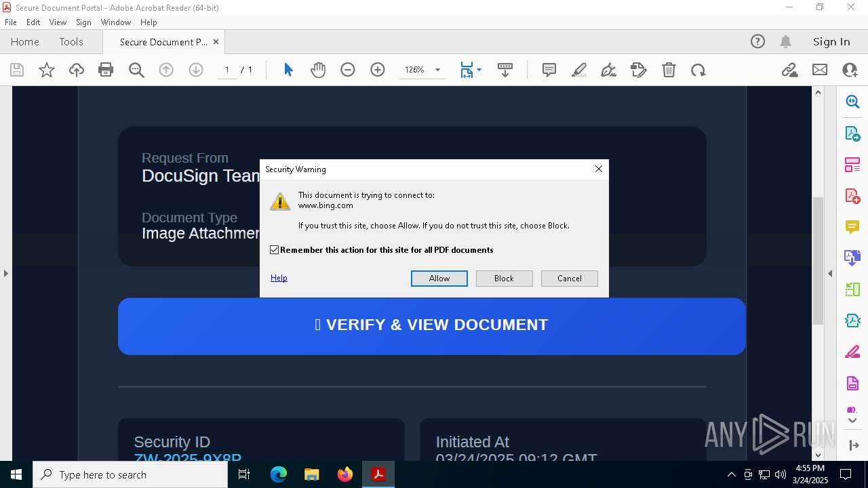The width and height of the screenshot is (868, 488).
Task: Open the Edit menu
Action: (33, 22)
